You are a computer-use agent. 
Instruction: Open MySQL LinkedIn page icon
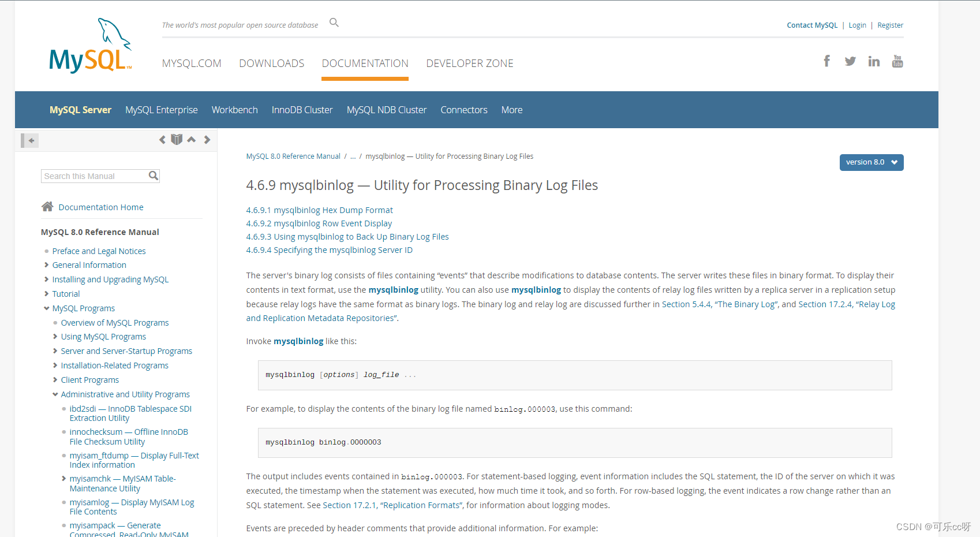point(874,61)
